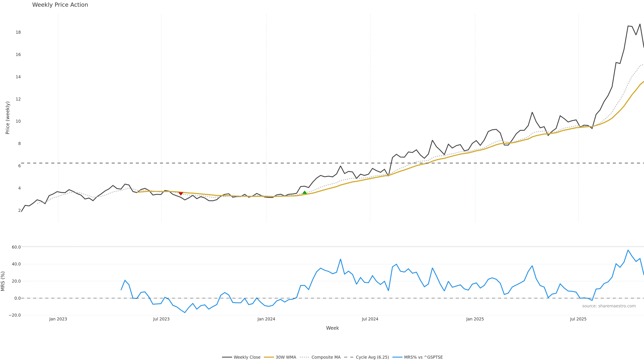The image size is (644, 362).
Task: Click the MRS (%) y-axis title
Action: coord(3,281)
